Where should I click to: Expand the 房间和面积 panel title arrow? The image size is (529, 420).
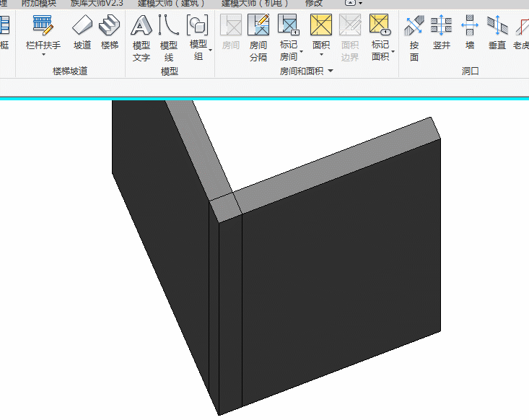pos(331,71)
